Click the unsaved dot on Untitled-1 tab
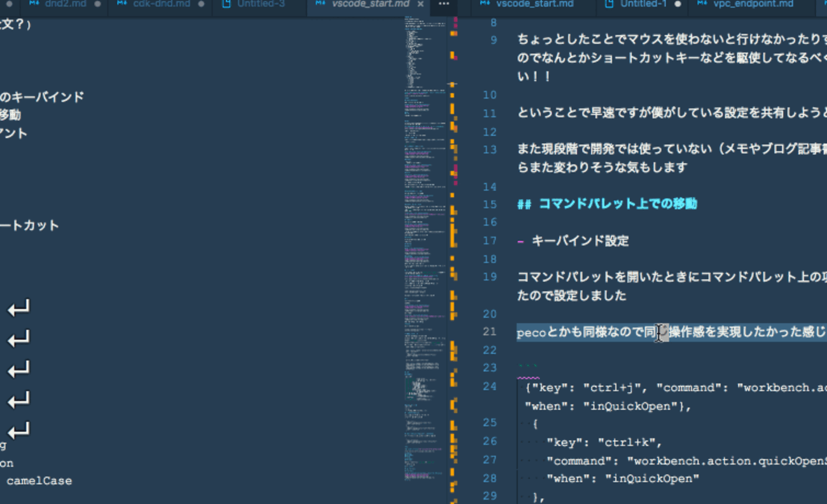The width and height of the screenshot is (827, 504). [678, 4]
